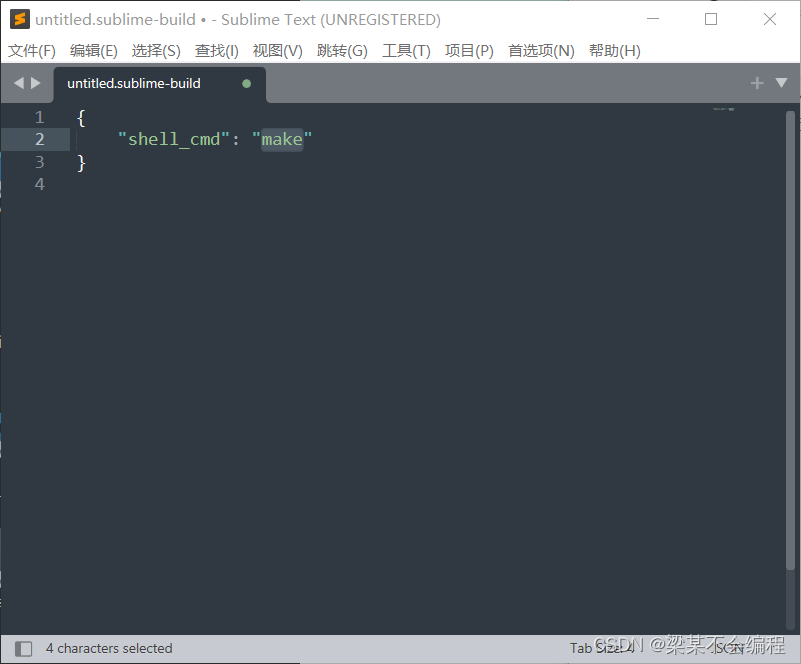
Task: Click the "shell_cmd" key text
Action: [174, 139]
